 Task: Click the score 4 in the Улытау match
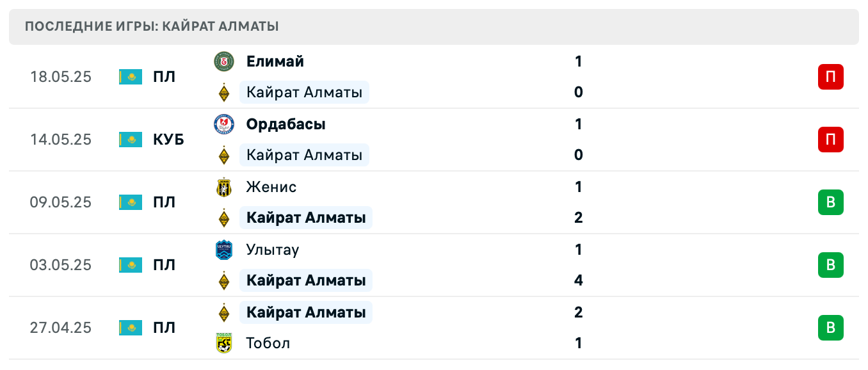click(x=578, y=280)
